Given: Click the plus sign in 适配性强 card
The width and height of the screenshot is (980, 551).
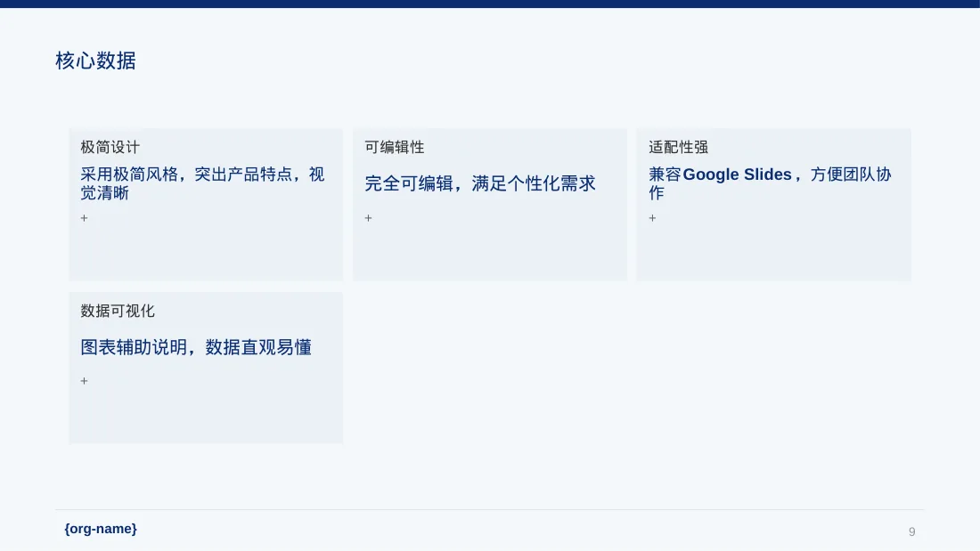Looking at the screenshot, I should pyautogui.click(x=652, y=218).
